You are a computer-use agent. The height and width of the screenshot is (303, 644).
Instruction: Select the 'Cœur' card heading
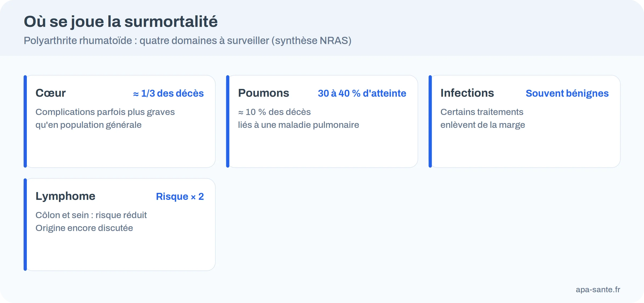[x=50, y=93]
